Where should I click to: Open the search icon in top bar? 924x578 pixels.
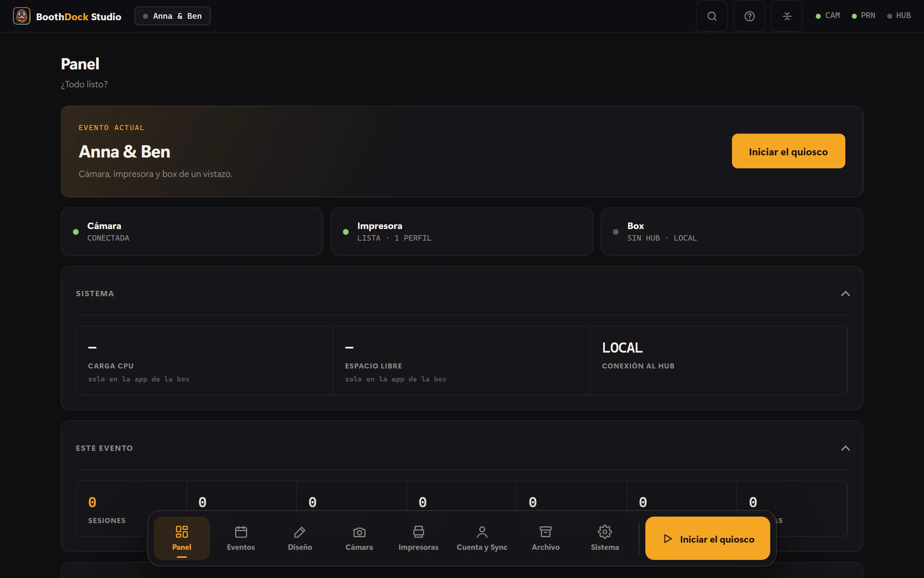coord(712,16)
